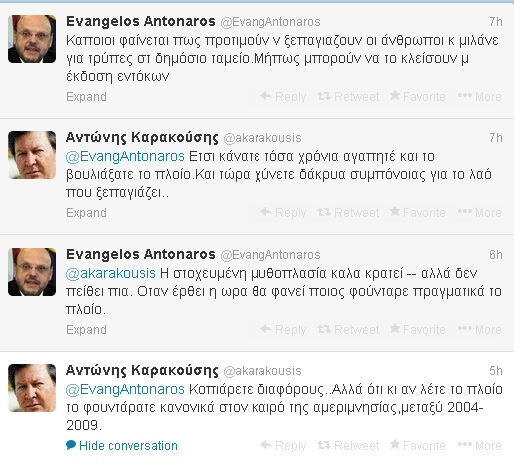Favorite the 5h Αντώνης Καρακούσης tweet
The height and width of the screenshot is (470, 515).
click(417, 445)
